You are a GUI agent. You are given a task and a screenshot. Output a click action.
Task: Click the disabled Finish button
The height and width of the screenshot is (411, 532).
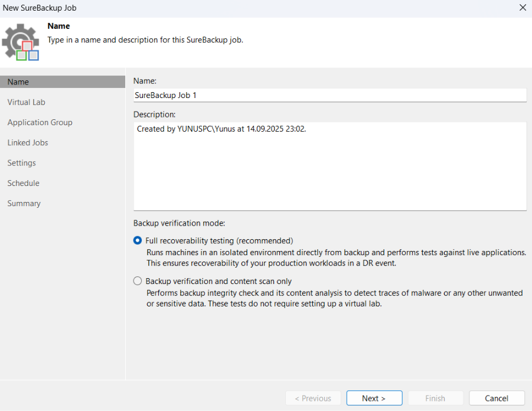[435, 398]
